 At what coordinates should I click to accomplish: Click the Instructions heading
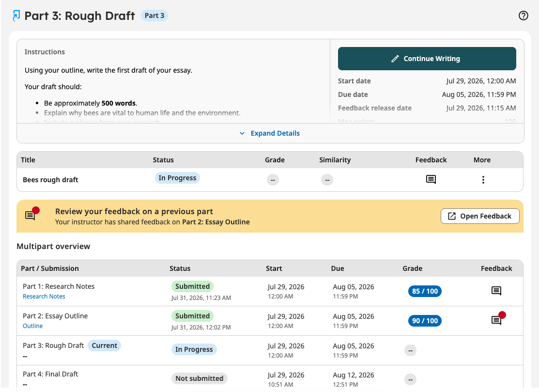click(45, 52)
